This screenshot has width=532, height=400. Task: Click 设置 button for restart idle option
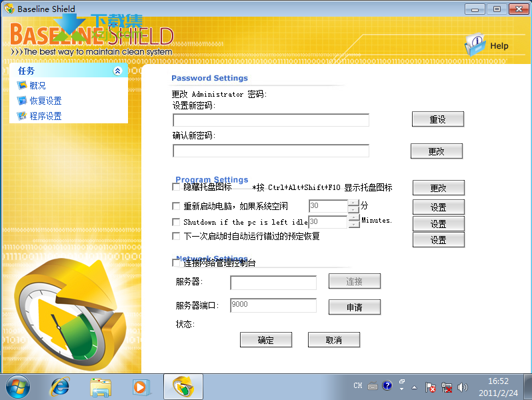tap(439, 207)
